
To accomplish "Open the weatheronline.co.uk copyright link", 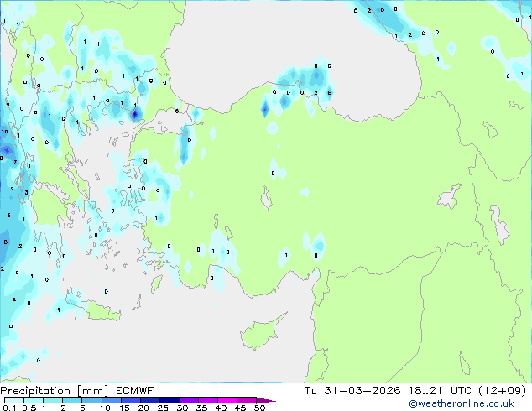I will click(461, 403).
